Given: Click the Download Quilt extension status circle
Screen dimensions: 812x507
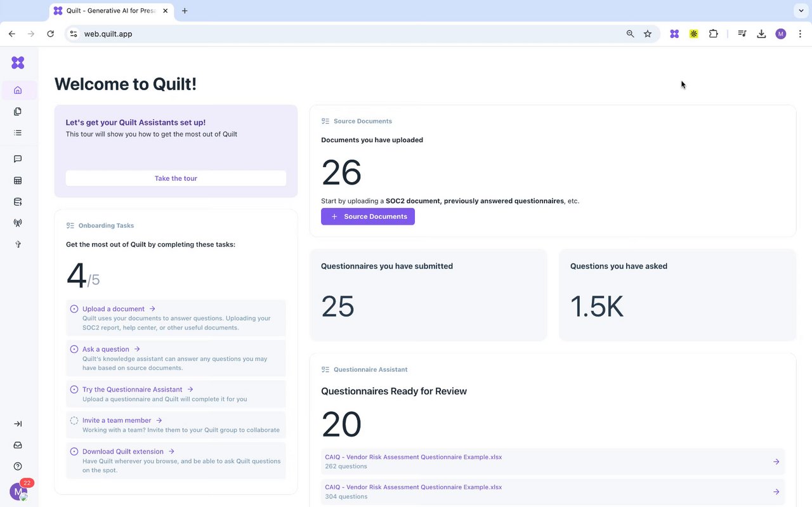Looking at the screenshot, I should pos(74,452).
